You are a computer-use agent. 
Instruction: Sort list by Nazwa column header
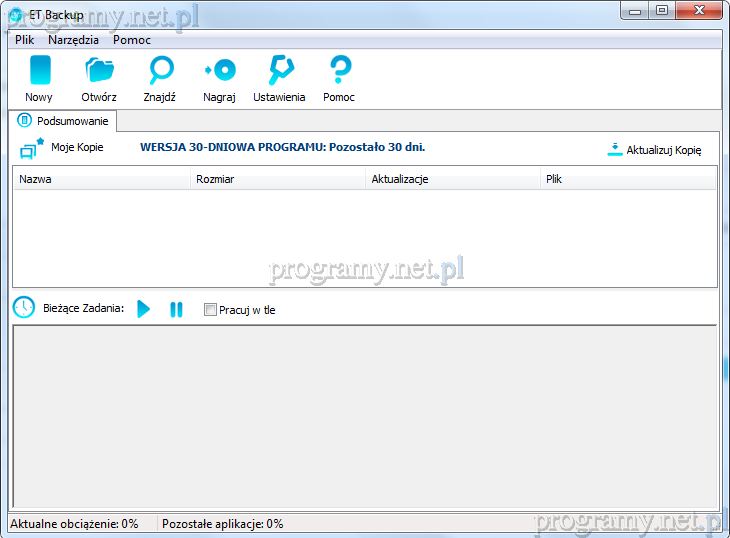click(x=100, y=179)
